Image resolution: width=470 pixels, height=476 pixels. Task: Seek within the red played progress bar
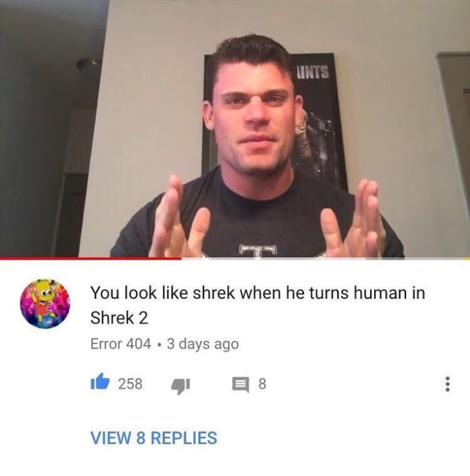91,258
